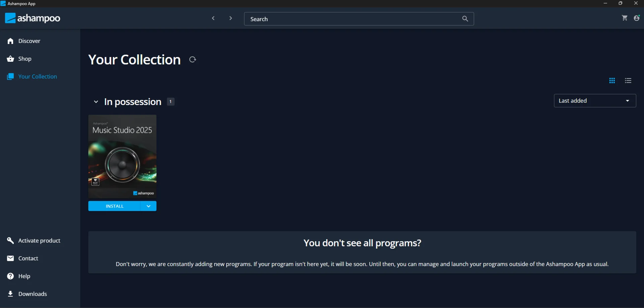The height and width of the screenshot is (308, 644).
Task: Open the Install button dropdown arrow
Action: pyautogui.click(x=148, y=206)
